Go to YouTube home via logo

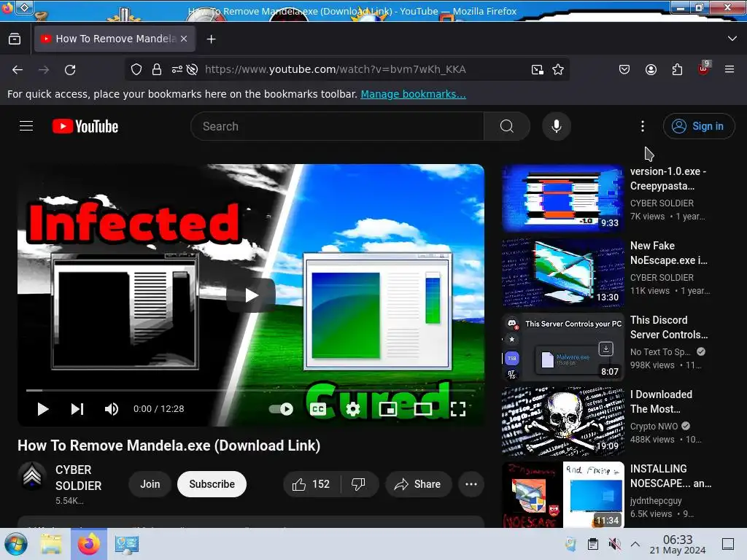pos(85,126)
